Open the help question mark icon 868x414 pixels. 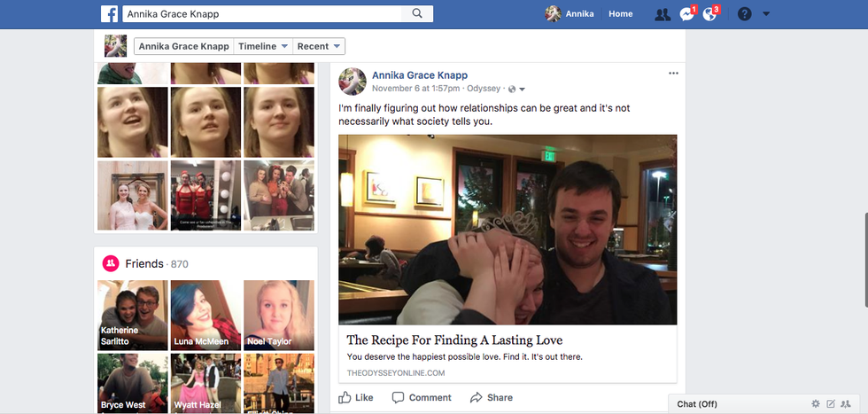tap(745, 14)
